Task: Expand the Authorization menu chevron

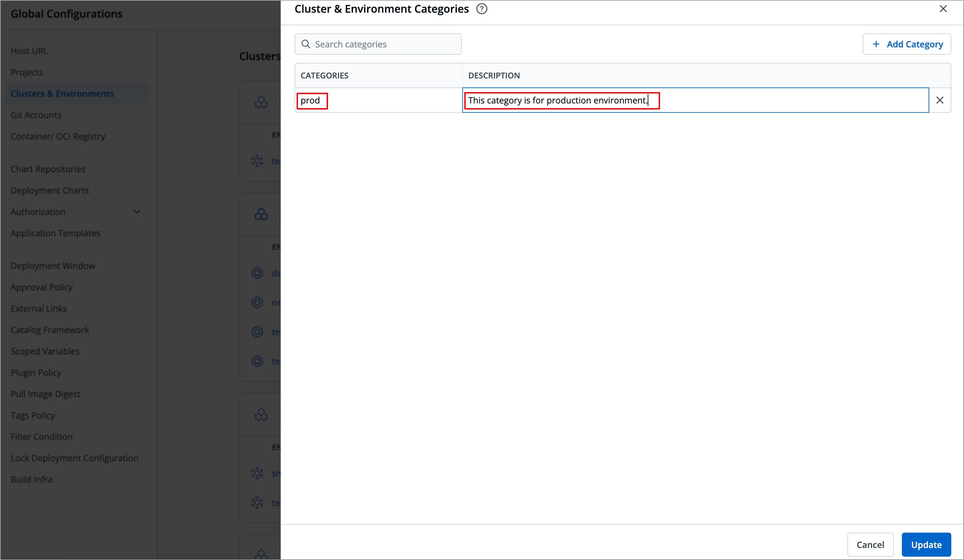Action: pyautogui.click(x=137, y=212)
